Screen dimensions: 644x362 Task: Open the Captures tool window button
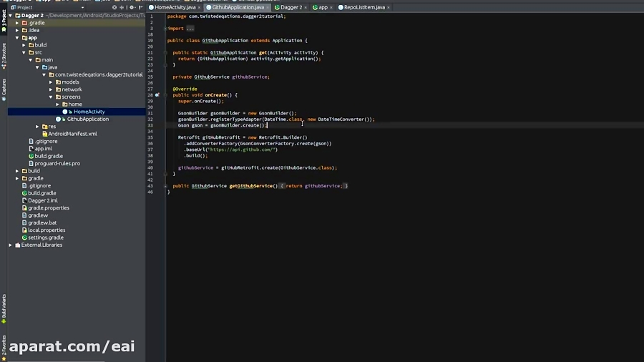4,89
